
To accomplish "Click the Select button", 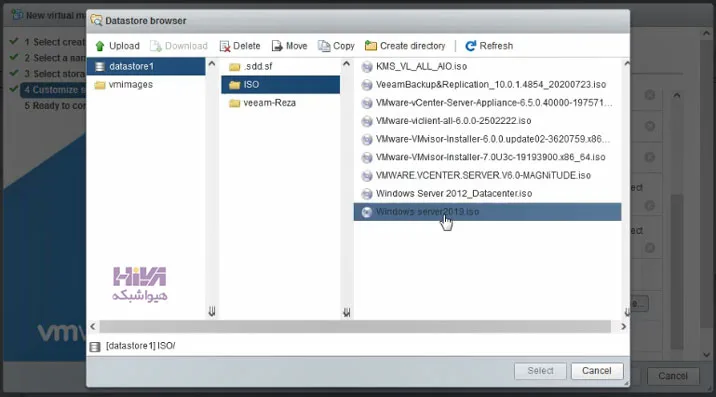I will (540, 371).
